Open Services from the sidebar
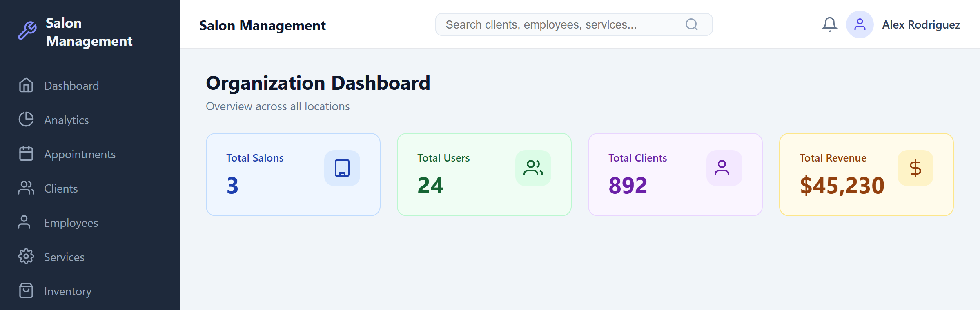 click(x=64, y=257)
